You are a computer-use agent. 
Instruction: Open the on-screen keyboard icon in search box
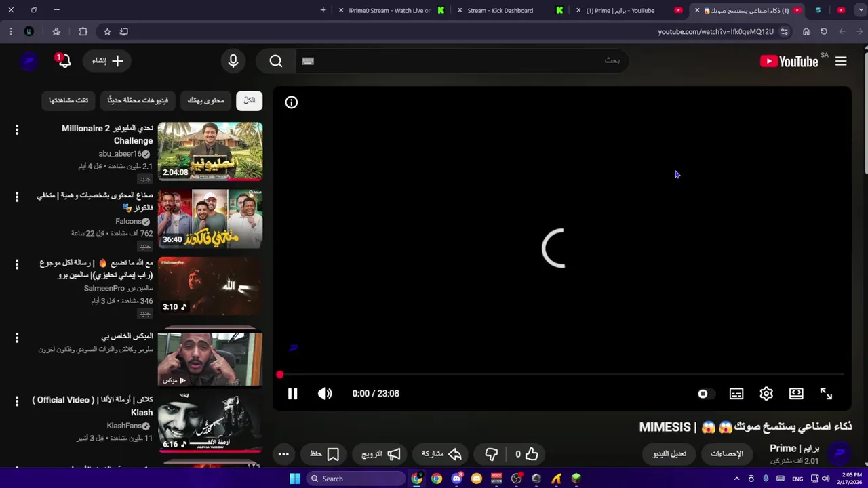point(308,61)
